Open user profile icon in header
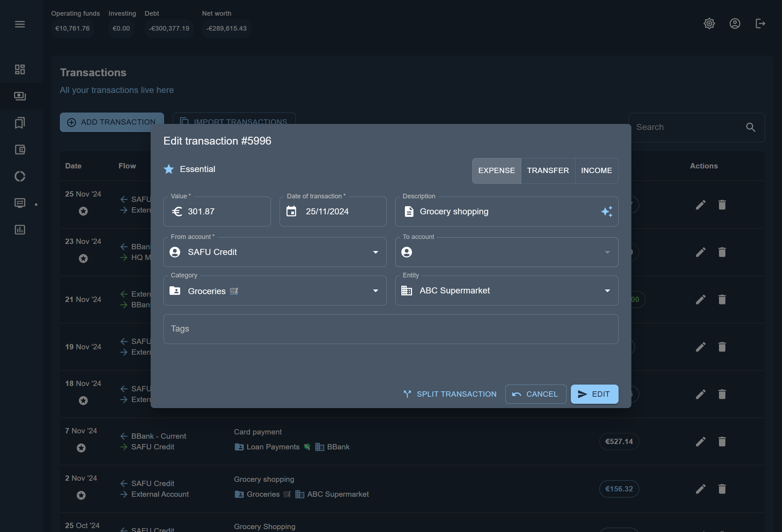 pyautogui.click(x=735, y=24)
